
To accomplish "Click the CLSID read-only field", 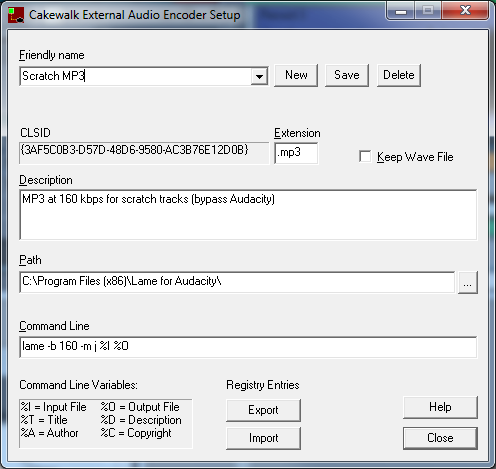I will coord(144,153).
